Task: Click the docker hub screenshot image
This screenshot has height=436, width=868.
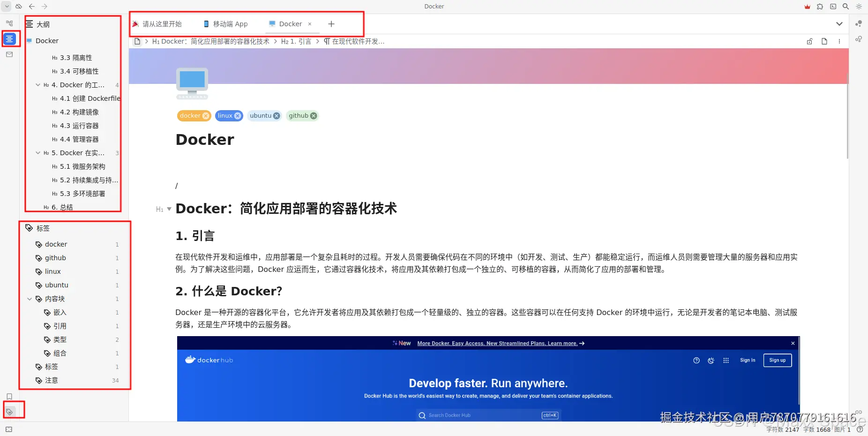Action: [x=488, y=378]
